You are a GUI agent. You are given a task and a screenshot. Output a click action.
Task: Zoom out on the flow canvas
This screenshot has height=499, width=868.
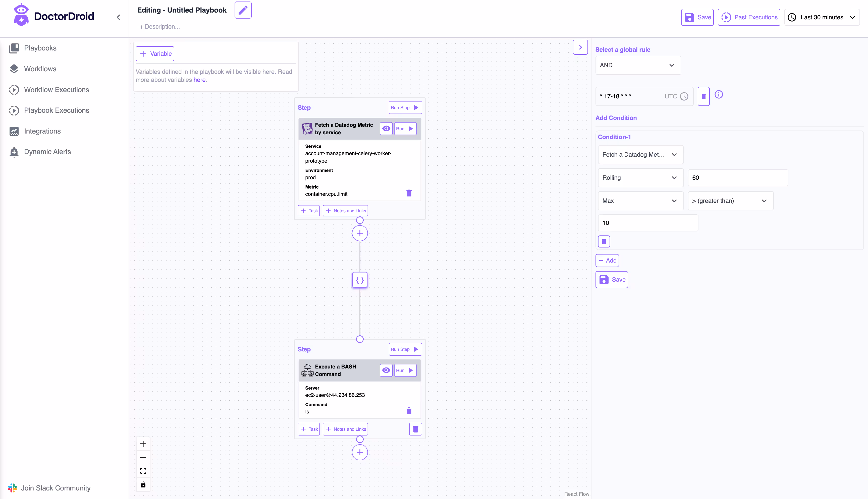pyautogui.click(x=143, y=457)
